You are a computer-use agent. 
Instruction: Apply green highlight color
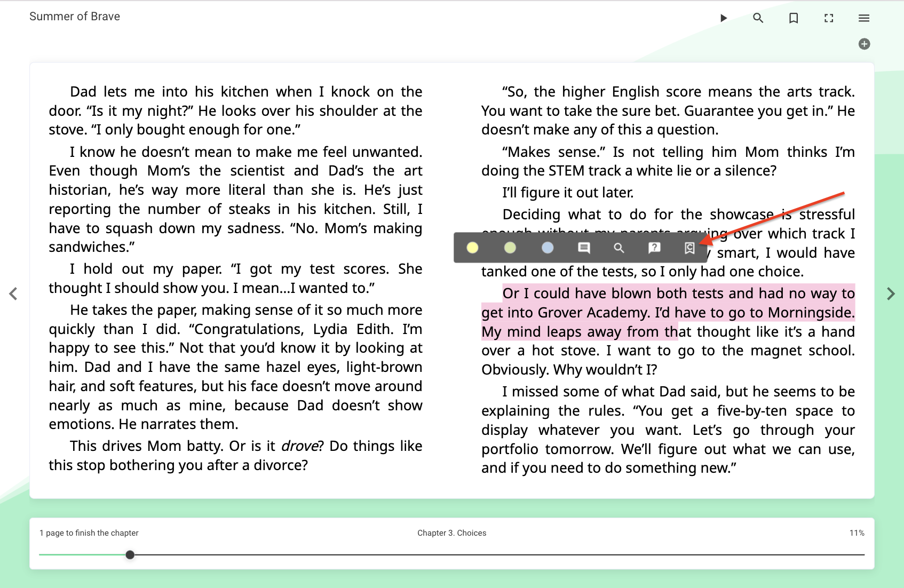(510, 248)
